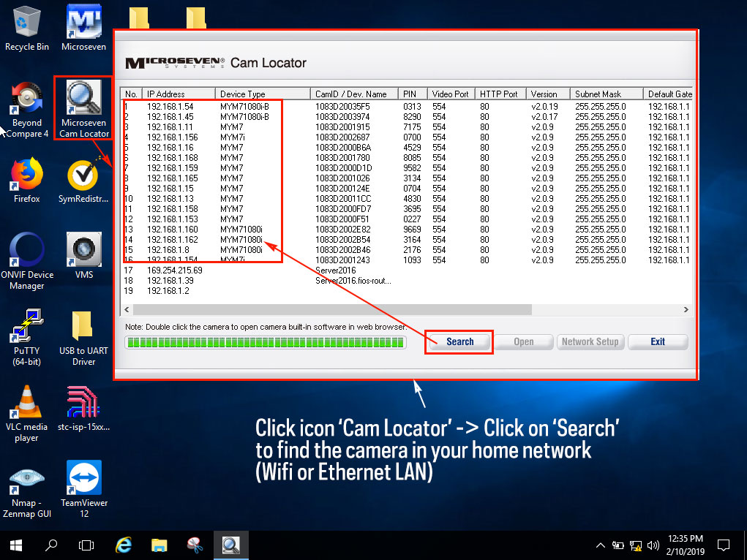This screenshot has height=560, width=747.
Task: Click version cell v2.0.19
Action: click(x=544, y=107)
